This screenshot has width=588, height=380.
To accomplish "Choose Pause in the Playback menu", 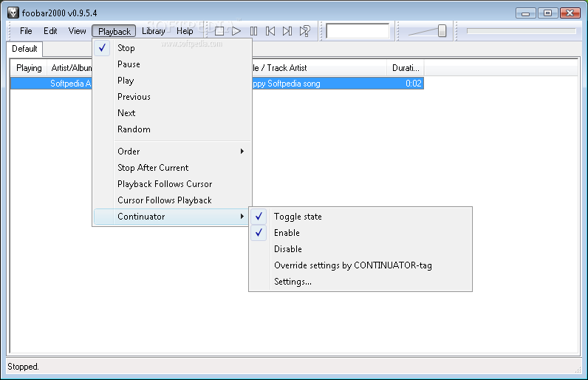I will pyautogui.click(x=173, y=64).
